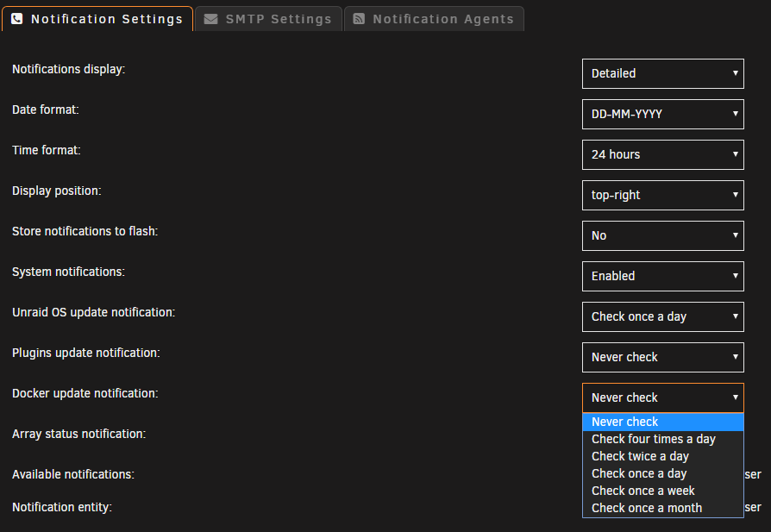Open the Notifications display dropdown
This screenshot has height=532, width=771.
pyautogui.click(x=663, y=74)
